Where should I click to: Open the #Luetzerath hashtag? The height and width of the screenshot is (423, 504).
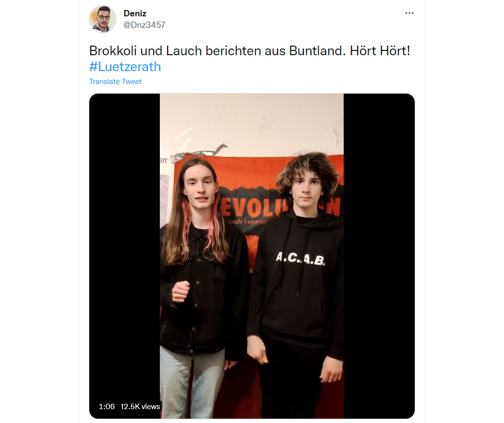[x=125, y=67]
